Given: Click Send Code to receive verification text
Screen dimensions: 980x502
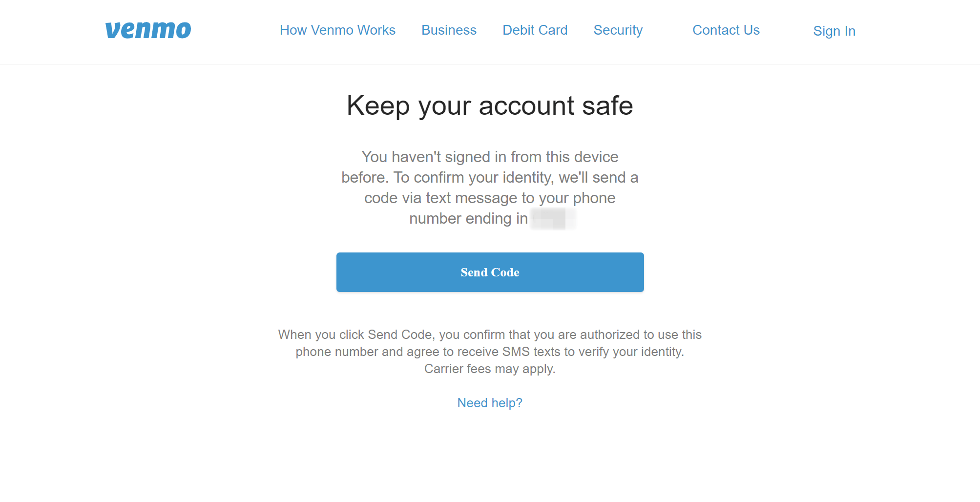Looking at the screenshot, I should (490, 272).
